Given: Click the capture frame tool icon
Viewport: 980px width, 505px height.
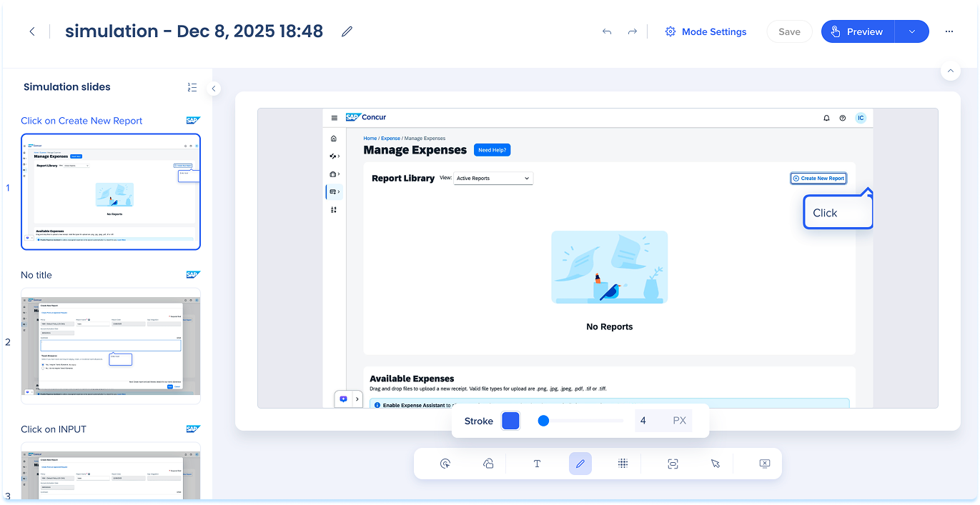Looking at the screenshot, I should tap(673, 464).
